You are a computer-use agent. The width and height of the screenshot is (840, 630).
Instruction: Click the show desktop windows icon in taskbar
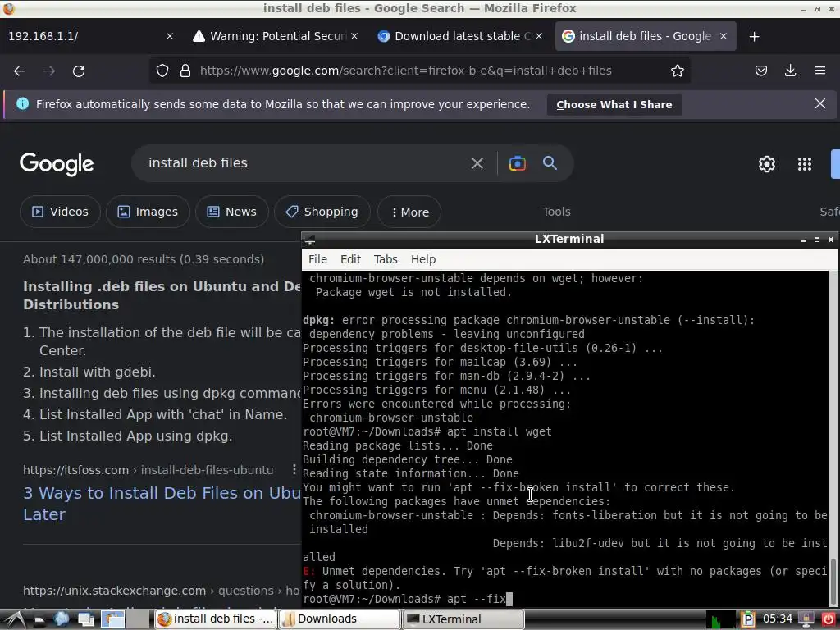(85, 619)
